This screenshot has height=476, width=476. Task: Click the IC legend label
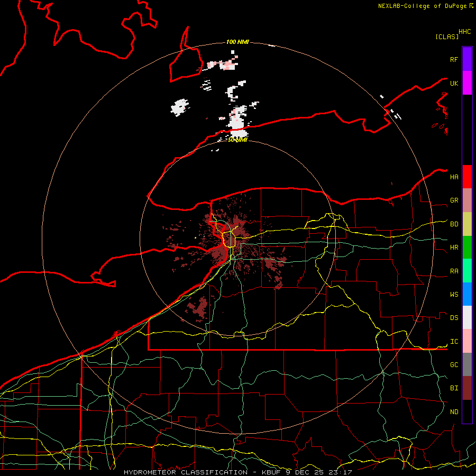click(454, 342)
